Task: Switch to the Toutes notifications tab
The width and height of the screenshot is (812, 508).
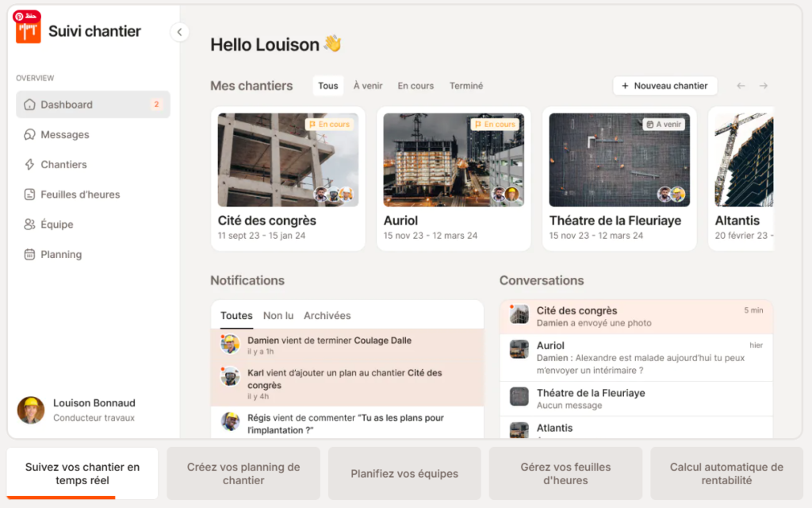Action: tap(236, 316)
